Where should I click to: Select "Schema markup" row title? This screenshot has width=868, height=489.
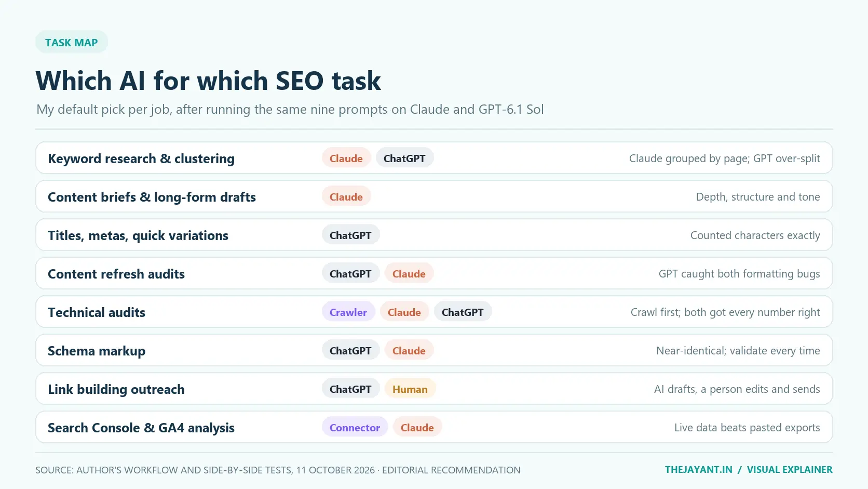[x=97, y=351]
